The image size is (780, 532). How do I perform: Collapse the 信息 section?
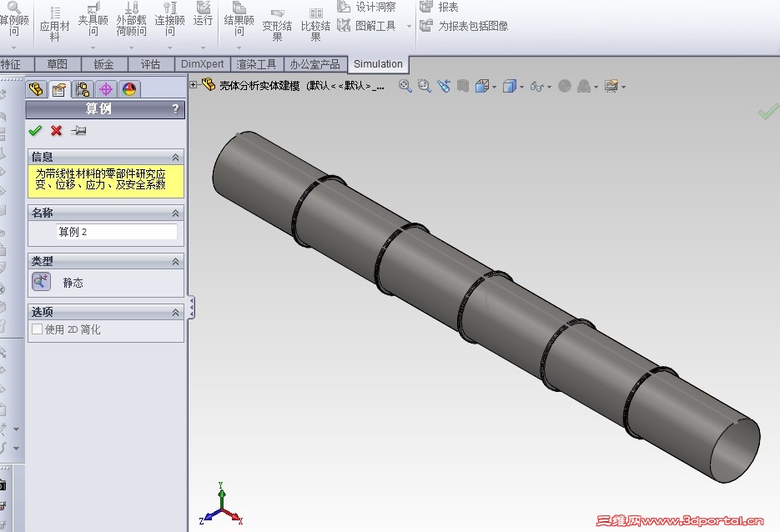pos(175,158)
